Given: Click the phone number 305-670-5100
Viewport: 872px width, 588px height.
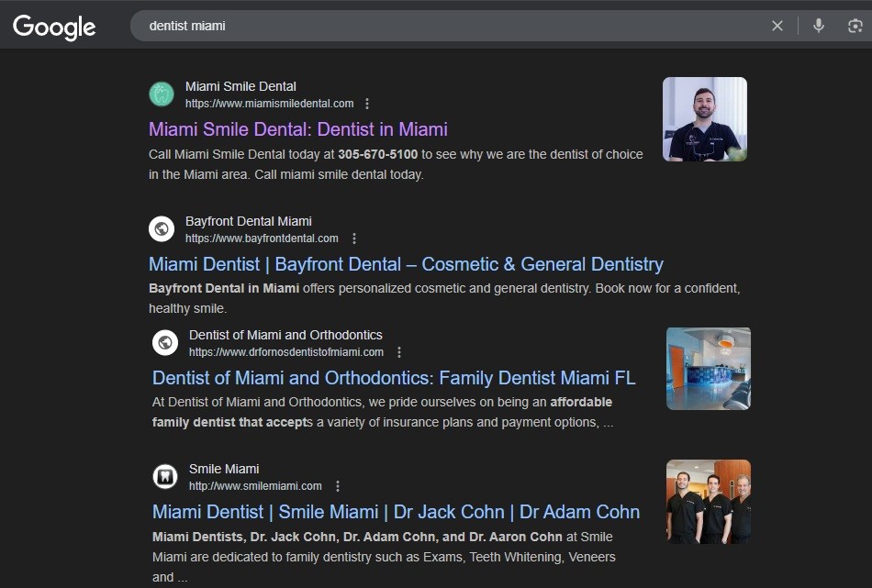Looking at the screenshot, I should [377, 154].
